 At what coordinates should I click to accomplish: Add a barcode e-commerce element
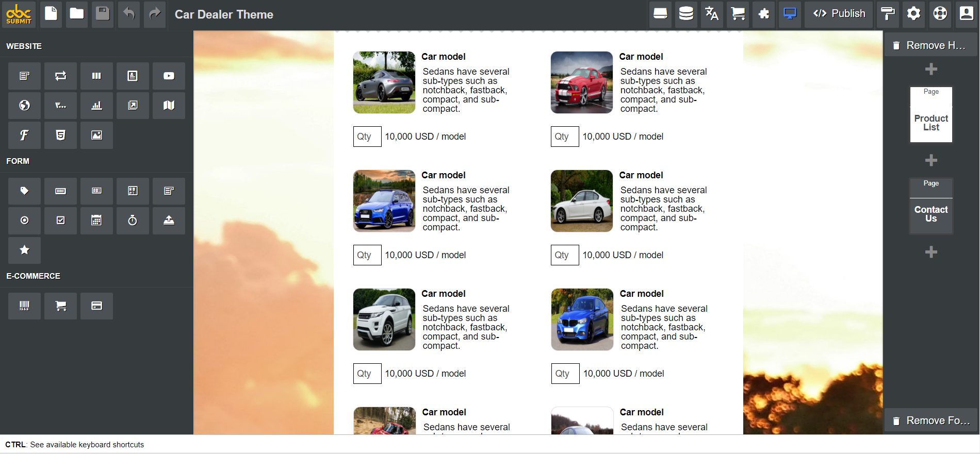(24, 306)
